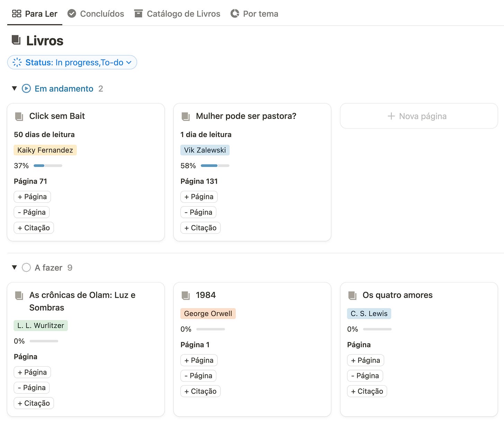
Task: Click the Vik Zalewski author tag
Action: (205, 150)
